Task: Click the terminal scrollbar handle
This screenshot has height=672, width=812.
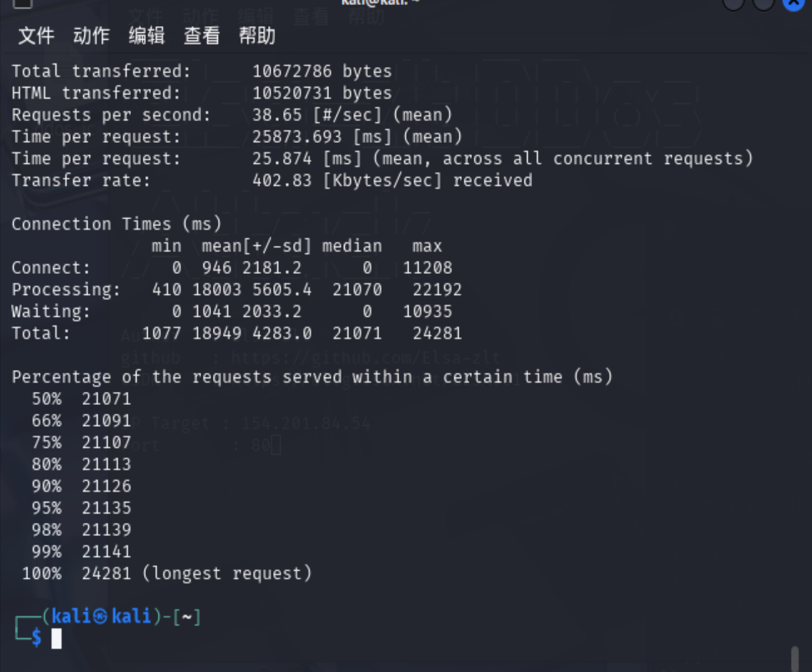Action: click(x=795, y=658)
